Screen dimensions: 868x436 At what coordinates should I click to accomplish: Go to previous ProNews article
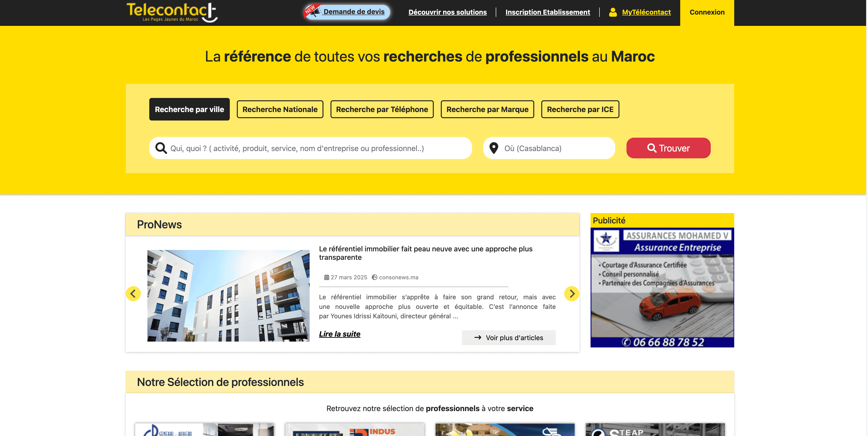click(133, 294)
